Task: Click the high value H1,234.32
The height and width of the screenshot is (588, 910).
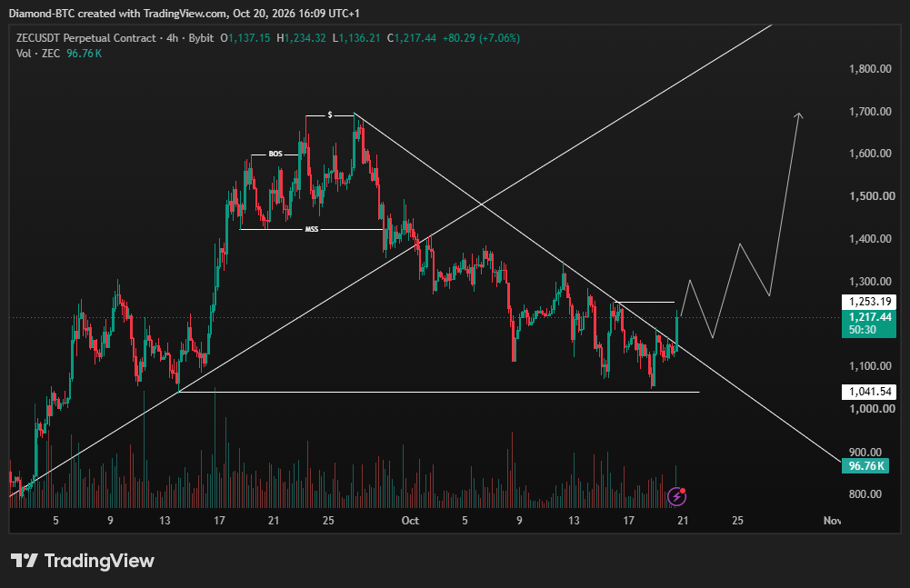Action: pos(301,38)
